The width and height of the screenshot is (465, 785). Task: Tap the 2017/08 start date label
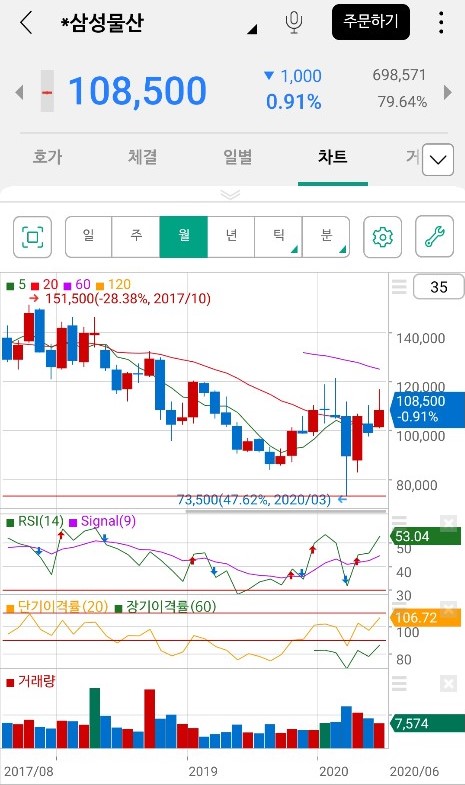(29, 771)
